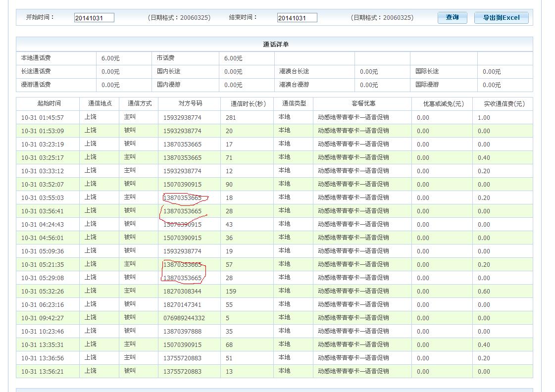Select the 通信时长(秒) column header
Viewport: 555px width, 392px height.
click(248, 104)
